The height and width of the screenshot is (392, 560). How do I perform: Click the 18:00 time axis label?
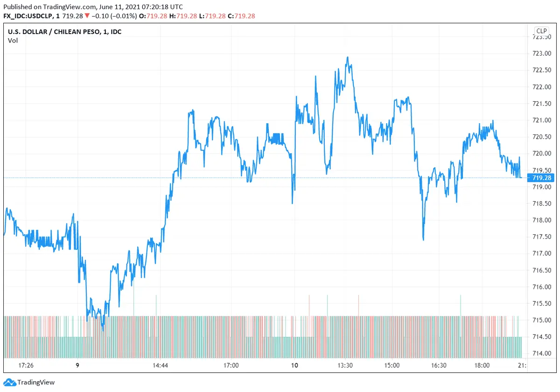pos(482,365)
